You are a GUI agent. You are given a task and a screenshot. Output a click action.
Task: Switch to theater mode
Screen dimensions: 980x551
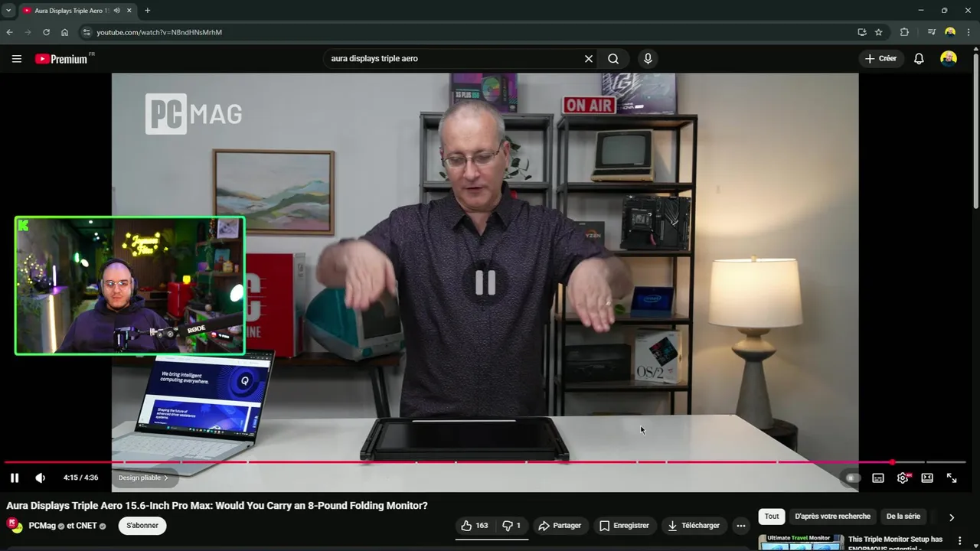tap(927, 478)
